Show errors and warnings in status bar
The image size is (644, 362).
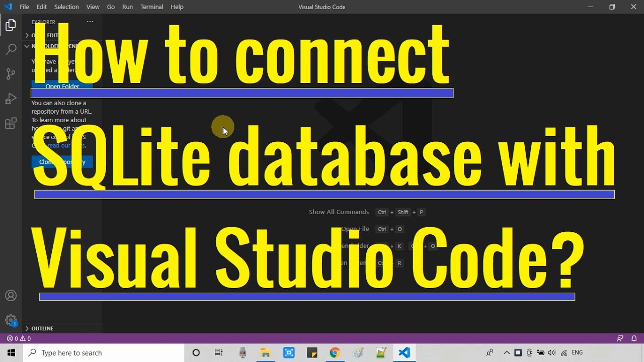[x=19, y=338]
